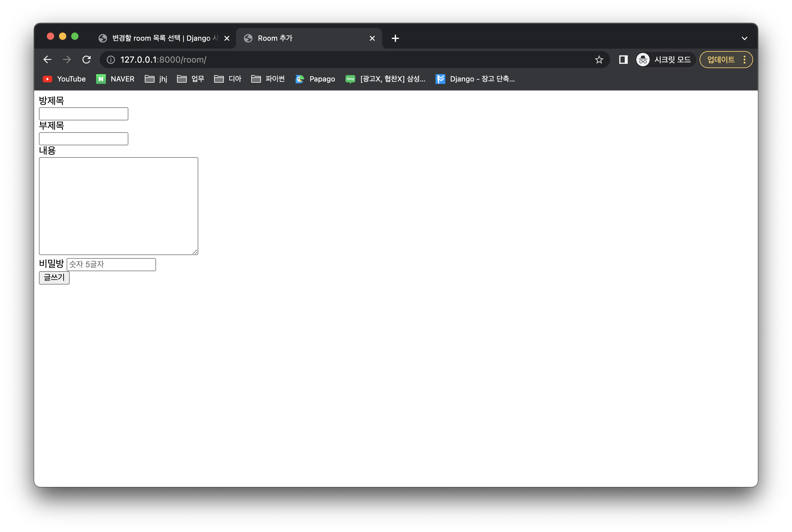Viewport: 792px width, 532px height.
Task: Open the 디아 bookmark folder
Action: click(x=228, y=79)
